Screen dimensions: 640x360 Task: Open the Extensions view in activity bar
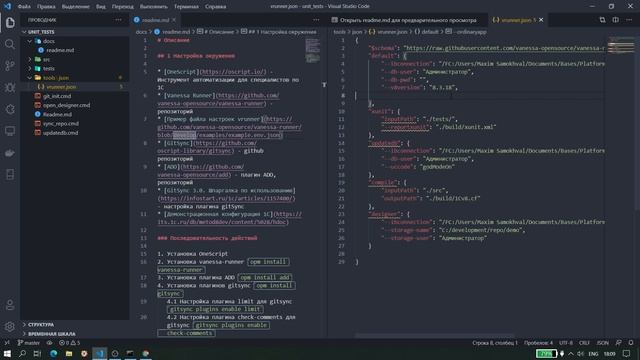coord(10,109)
